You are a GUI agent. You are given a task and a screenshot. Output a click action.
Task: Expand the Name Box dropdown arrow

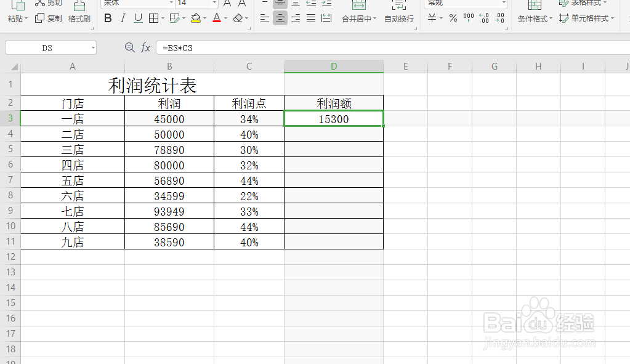tap(93, 48)
